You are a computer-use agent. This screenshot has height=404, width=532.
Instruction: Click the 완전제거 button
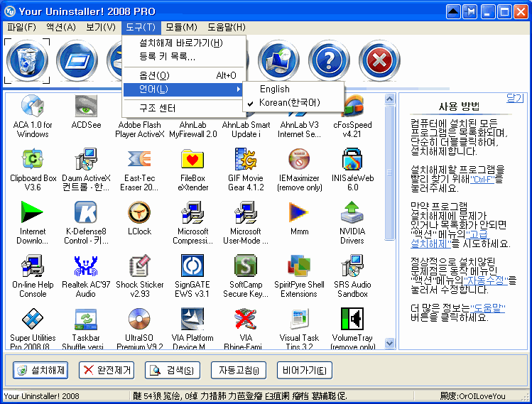point(107,370)
